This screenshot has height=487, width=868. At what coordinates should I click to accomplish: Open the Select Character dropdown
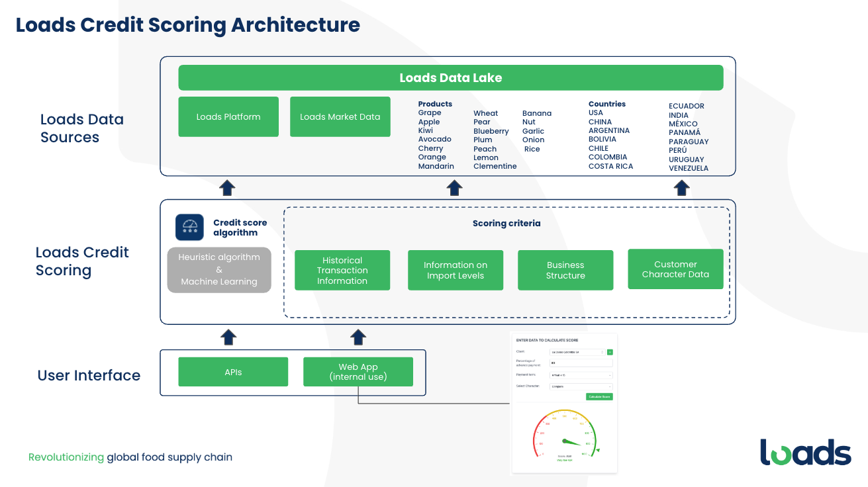coord(581,386)
